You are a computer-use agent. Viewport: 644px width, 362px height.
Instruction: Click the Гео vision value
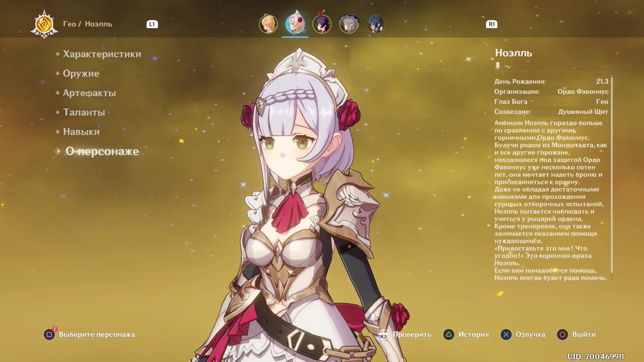[602, 102]
